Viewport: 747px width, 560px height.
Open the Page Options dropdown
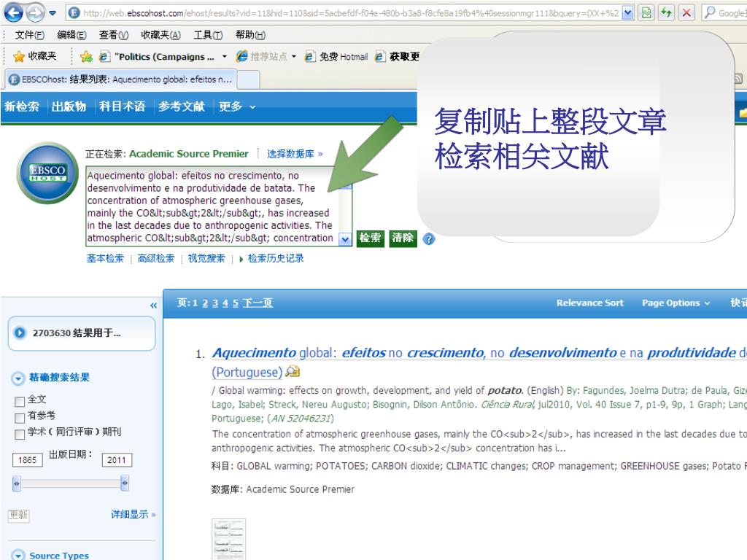pyautogui.click(x=676, y=303)
